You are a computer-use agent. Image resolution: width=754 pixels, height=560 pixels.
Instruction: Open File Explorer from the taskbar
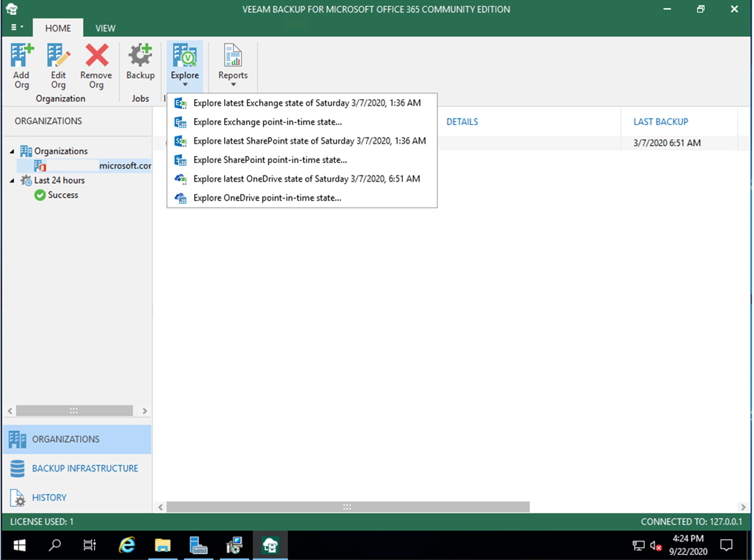coord(162,545)
